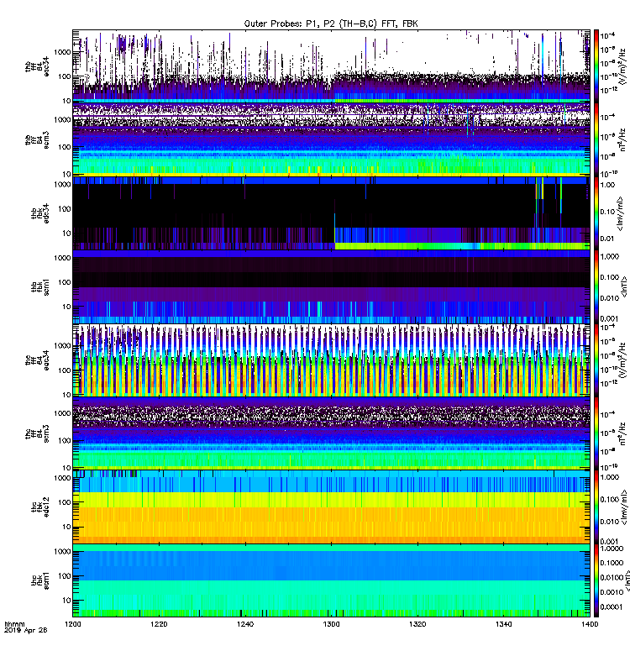
Task: Pick the thb fbk scm1 color bar
Action: pyautogui.click(x=596, y=286)
